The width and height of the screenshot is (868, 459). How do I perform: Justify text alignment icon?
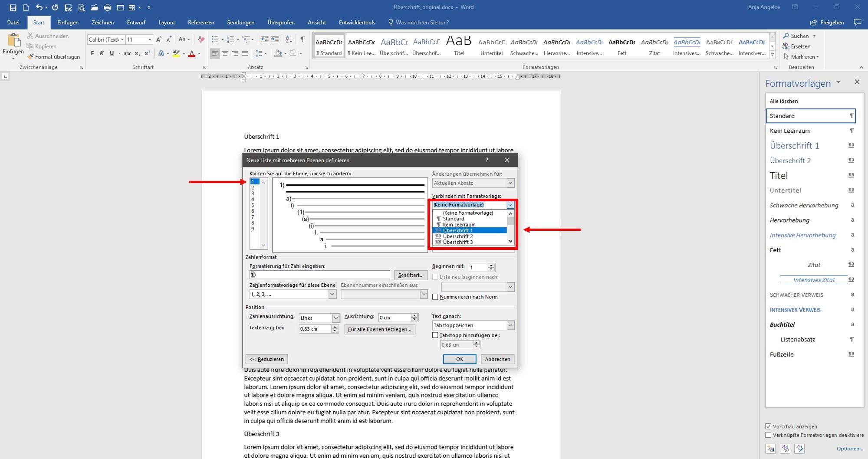click(x=245, y=53)
